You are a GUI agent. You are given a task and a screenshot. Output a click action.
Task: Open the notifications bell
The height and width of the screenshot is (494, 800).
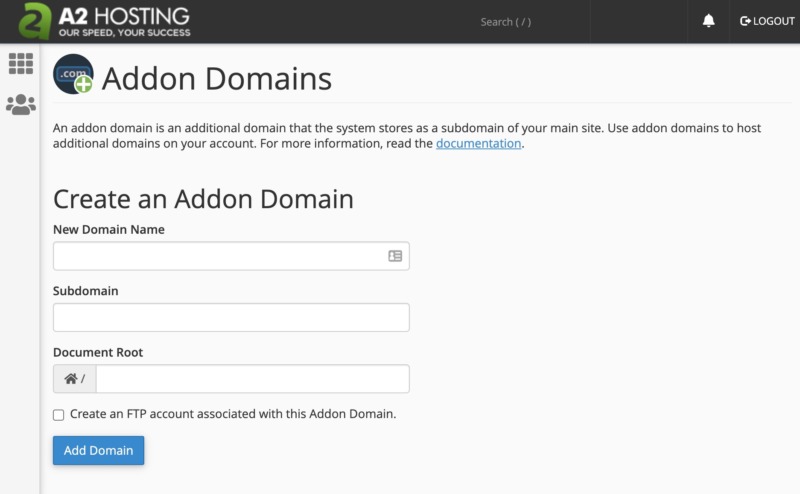click(709, 21)
